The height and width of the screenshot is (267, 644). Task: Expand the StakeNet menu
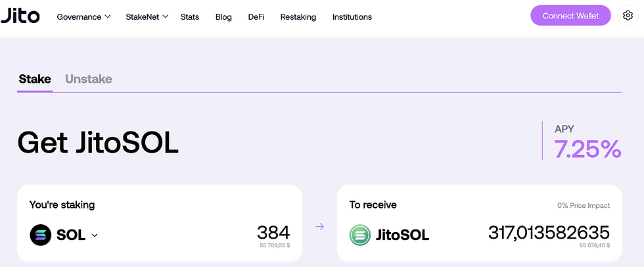pos(147,17)
